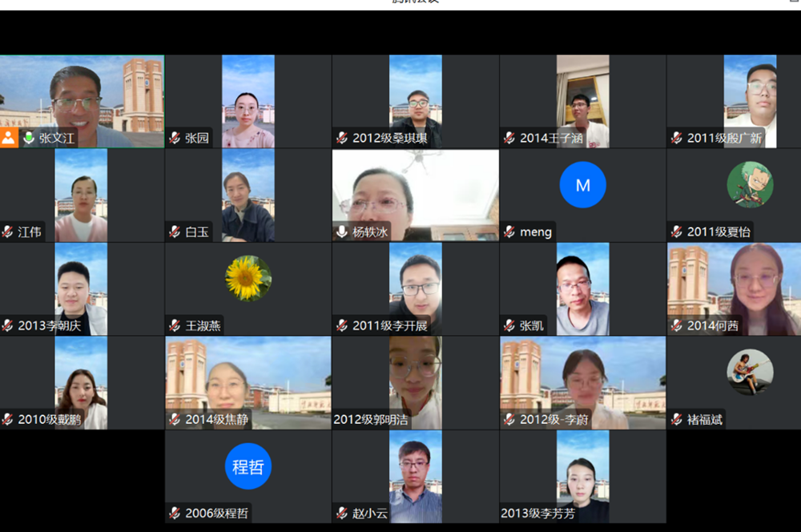Click the guitar player avatar of 褚福斌
This screenshot has height=532, width=801.
pyautogui.click(x=750, y=372)
